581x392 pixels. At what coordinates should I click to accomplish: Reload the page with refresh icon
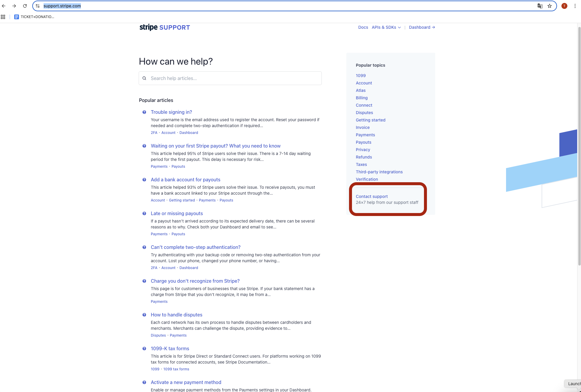click(25, 6)
